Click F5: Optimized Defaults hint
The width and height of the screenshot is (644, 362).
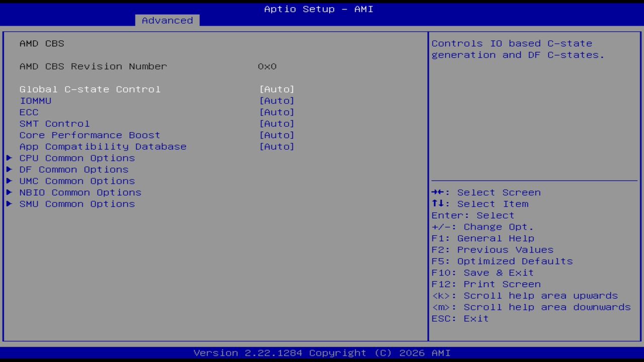click(502, 261)
